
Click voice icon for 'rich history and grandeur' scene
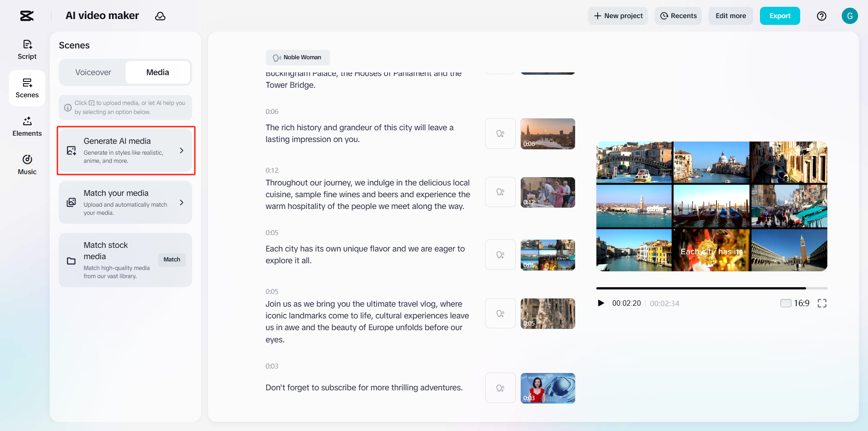(x=500, y=133)
